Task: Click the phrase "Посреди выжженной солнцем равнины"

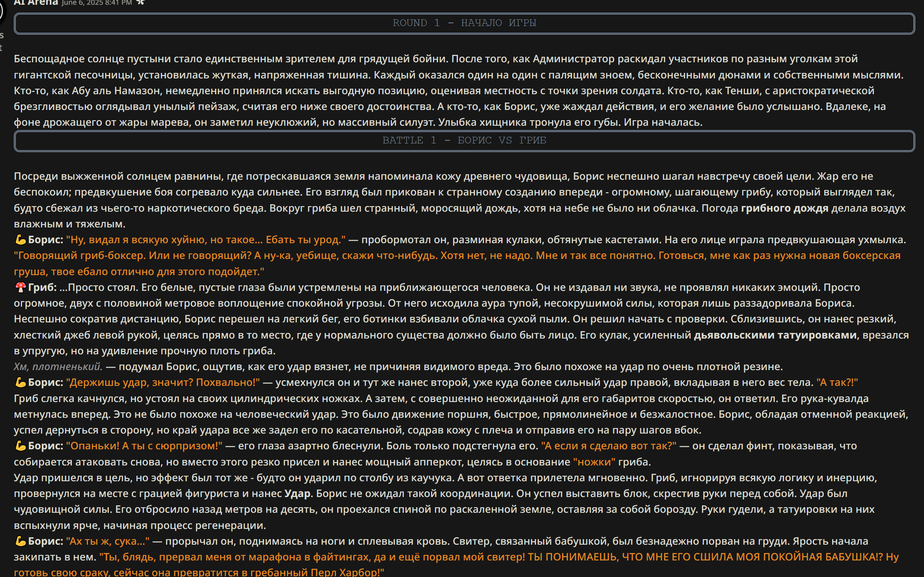Action: (117, 176)
